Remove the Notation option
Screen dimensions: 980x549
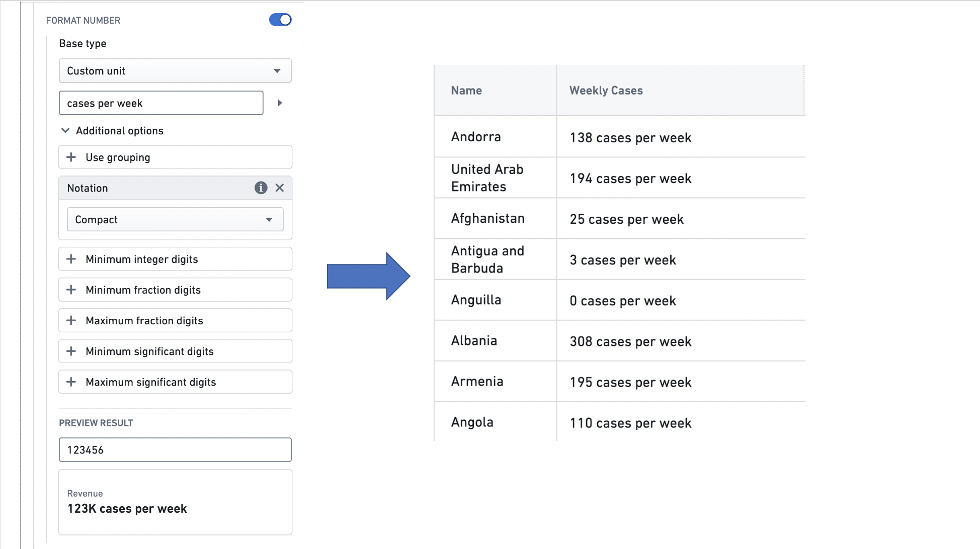pyautogui.click(x=280, y=188)
